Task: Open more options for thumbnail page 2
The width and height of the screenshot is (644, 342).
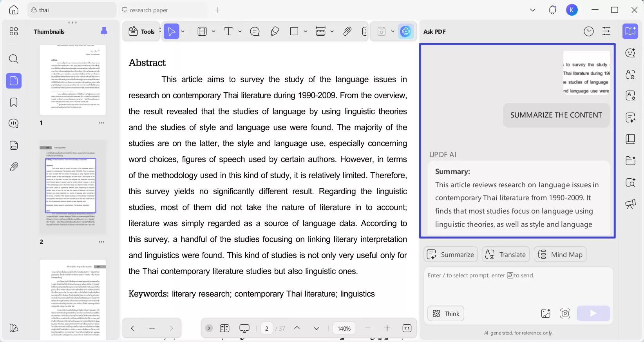Action: tap(101, 242)
